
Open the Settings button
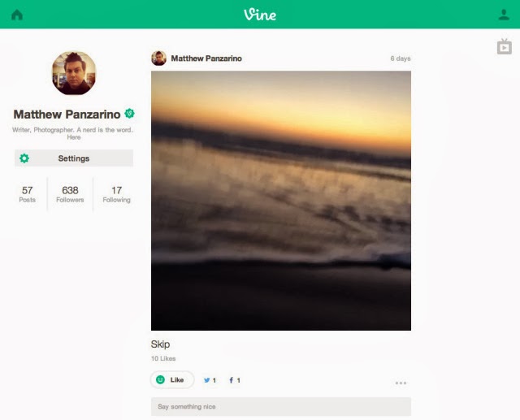[74, 158]
